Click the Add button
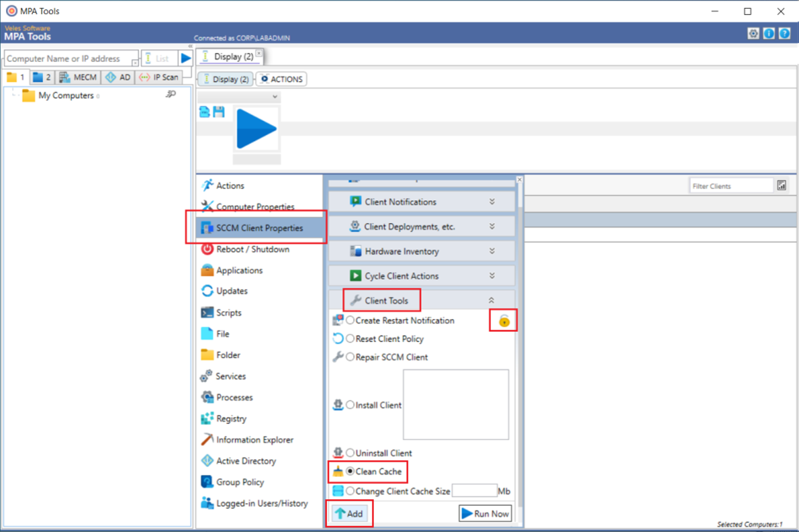The width and height of the screenshot is (799, 532). pos(350,514)
